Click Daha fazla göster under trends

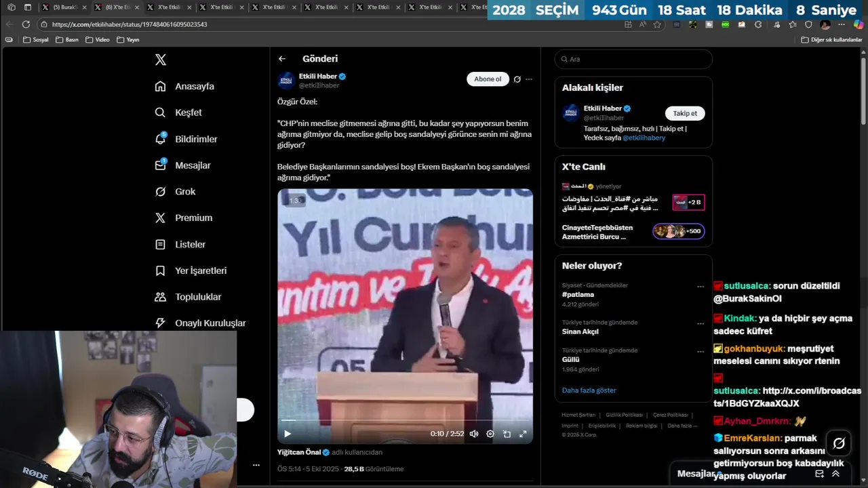[x=589, y=390]
